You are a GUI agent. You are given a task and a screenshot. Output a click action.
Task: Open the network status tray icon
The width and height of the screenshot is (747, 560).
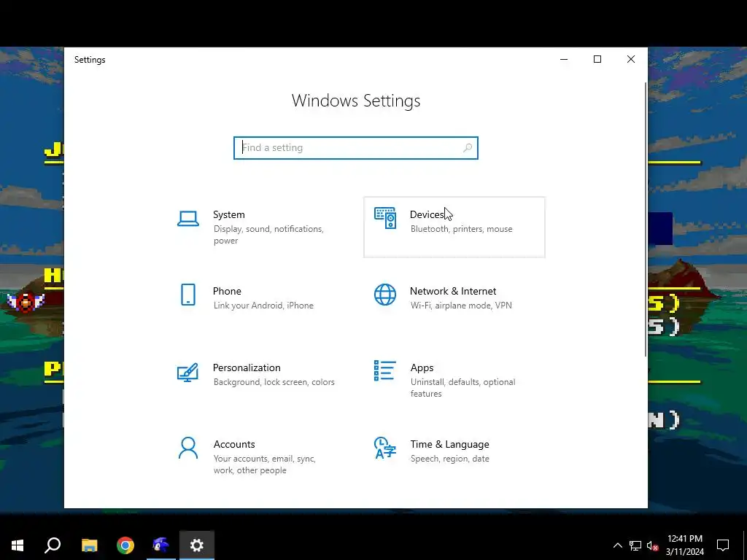(635, 545)
